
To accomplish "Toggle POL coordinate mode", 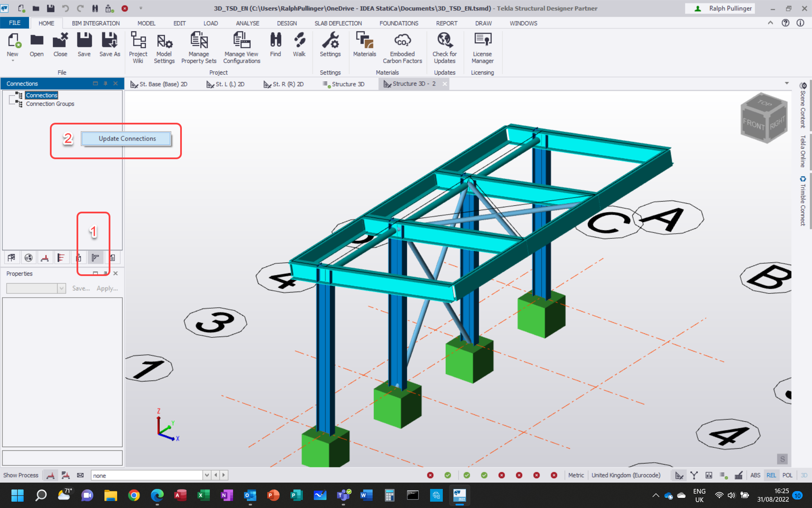I will click(787, 475).
